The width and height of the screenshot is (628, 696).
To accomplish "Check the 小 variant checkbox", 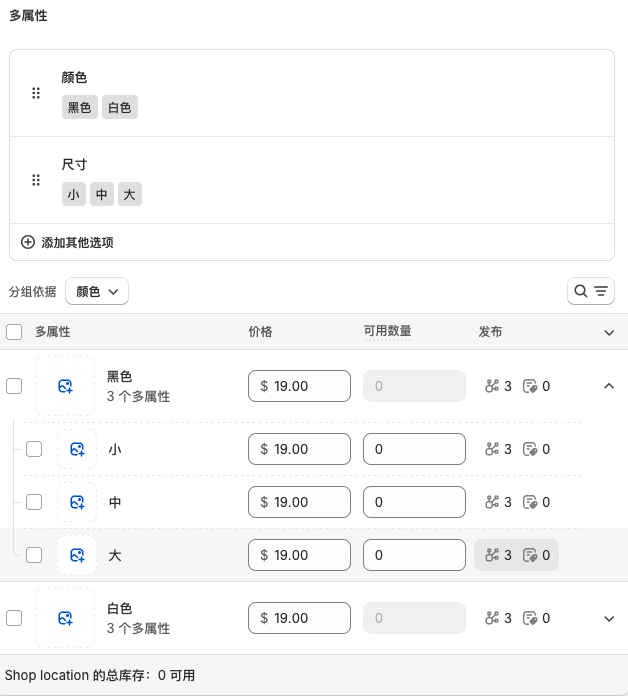I will pos(34,449).
